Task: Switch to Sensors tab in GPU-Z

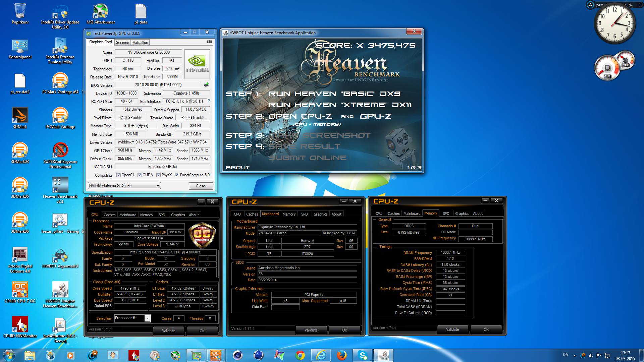Action: pyautogui.click(x=122, y=43)
